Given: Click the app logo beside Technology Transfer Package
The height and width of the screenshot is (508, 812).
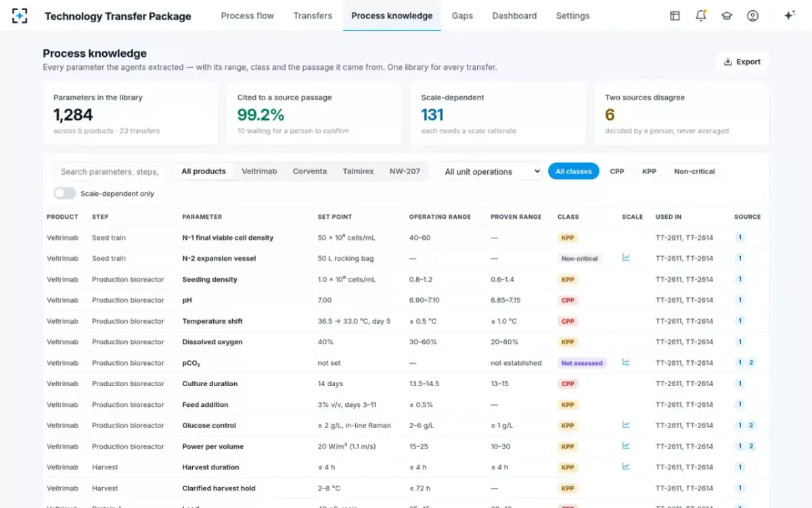Looking at the screenshot, I should point(20,16).
